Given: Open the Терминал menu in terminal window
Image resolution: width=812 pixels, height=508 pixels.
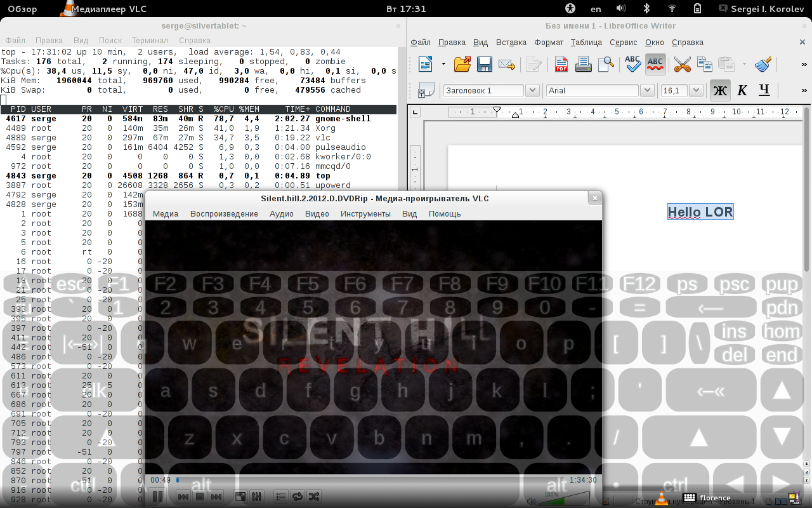Looking at the screenshot, I should (150, 40).
